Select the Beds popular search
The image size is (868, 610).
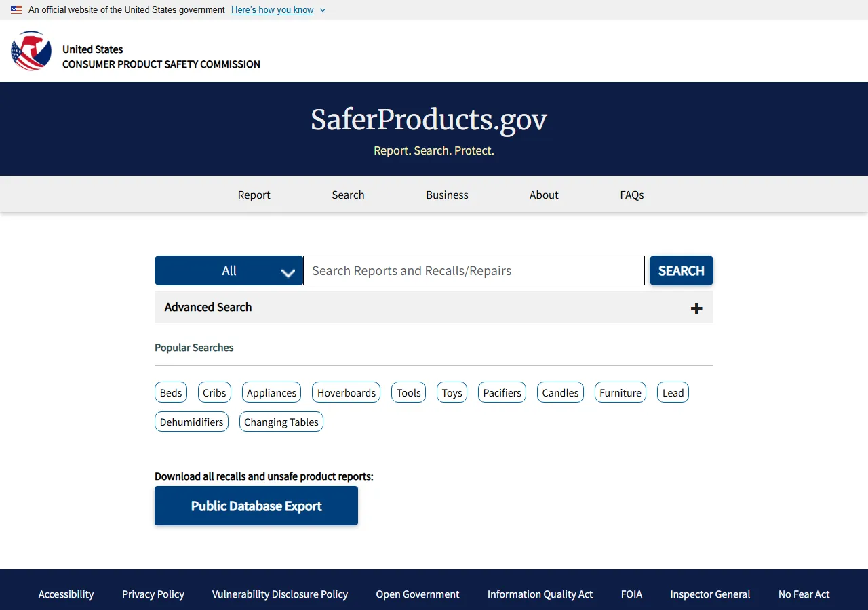[x=171, y=392]
